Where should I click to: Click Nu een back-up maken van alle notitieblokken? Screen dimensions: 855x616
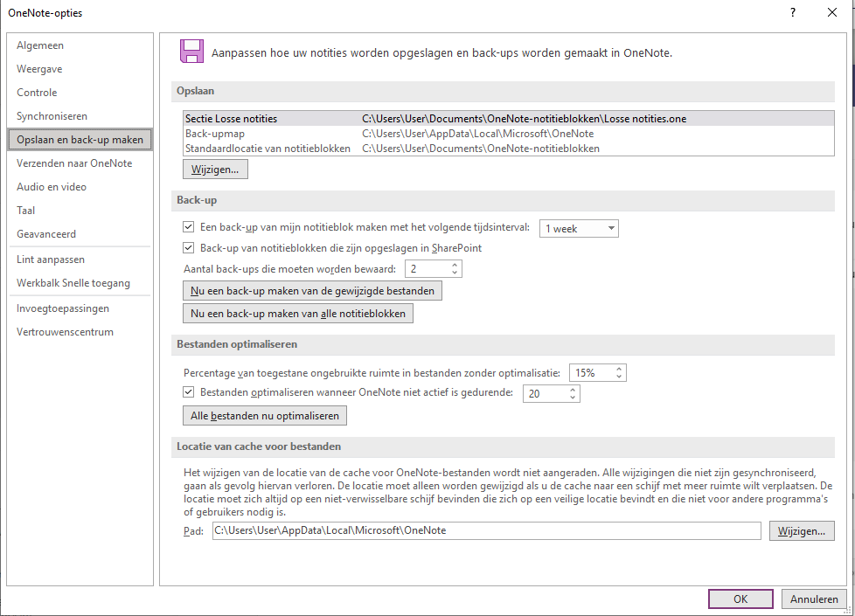(298, 314)
